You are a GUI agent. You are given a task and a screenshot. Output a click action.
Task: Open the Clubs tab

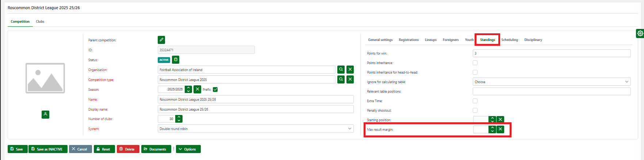pyautogui.click(x=40, y=22)
